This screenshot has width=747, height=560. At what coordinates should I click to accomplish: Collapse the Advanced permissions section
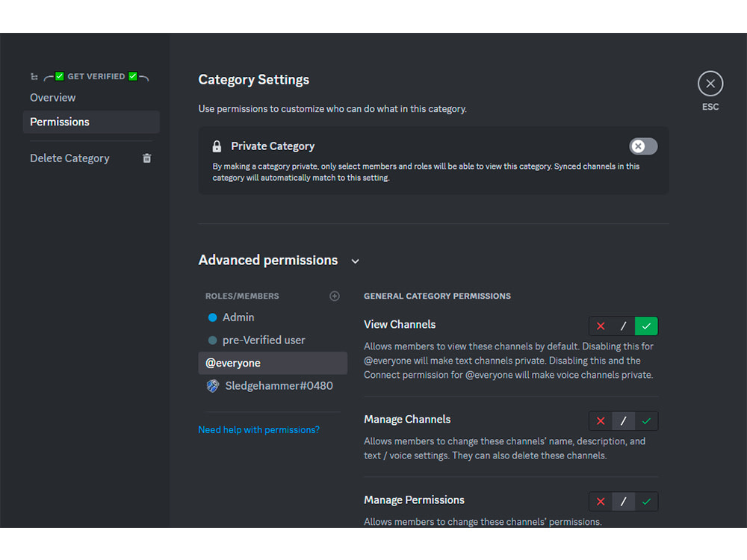355,261
